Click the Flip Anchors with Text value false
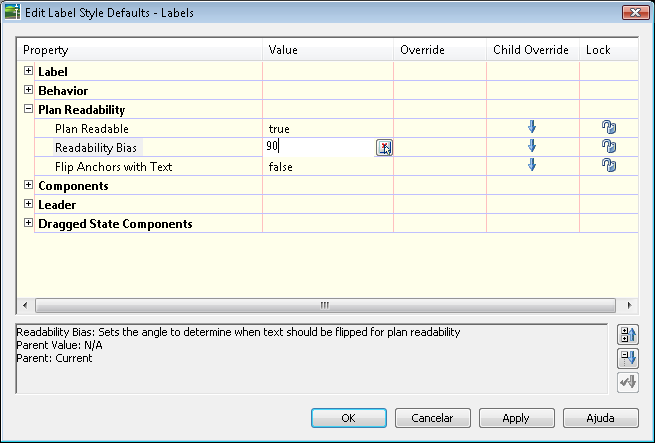Screen dimensions: 655x443 [x=281, y=167]
